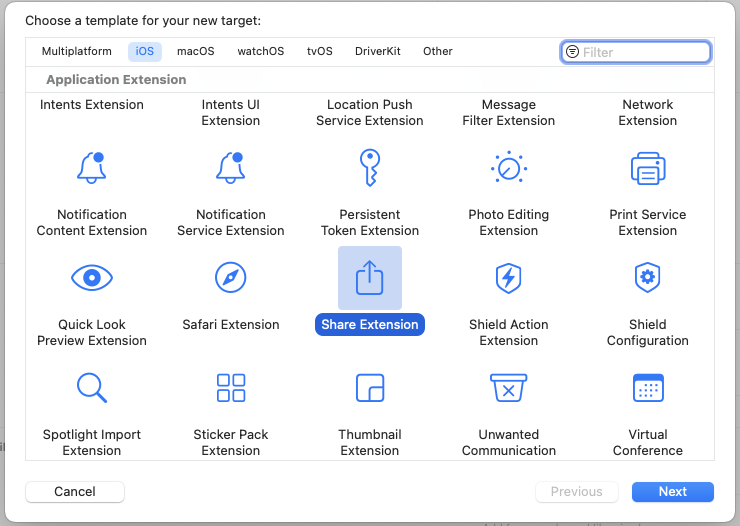
Task: Choose the Quick Look Preview eye icon
Action: 92,277
